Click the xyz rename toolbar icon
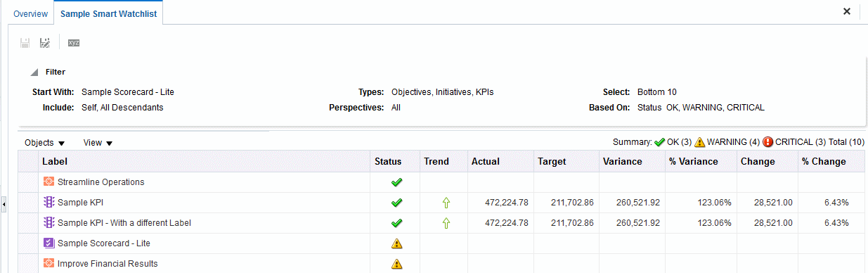868x273 pixels. pos(74,43)
